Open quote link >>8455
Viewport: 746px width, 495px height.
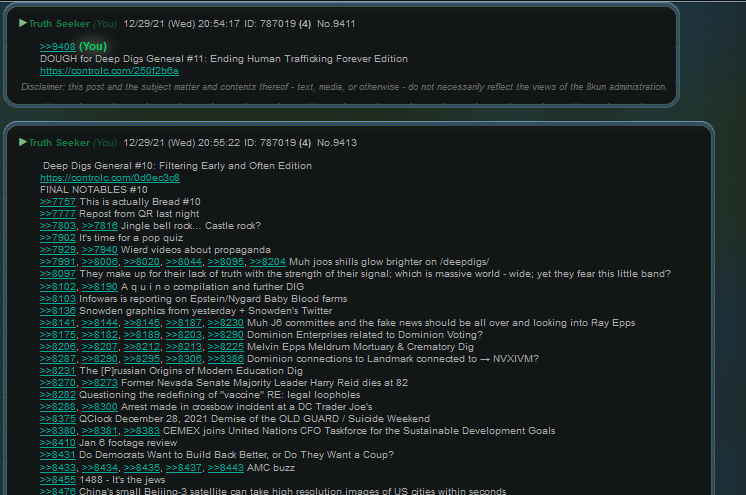coord(58,480)
